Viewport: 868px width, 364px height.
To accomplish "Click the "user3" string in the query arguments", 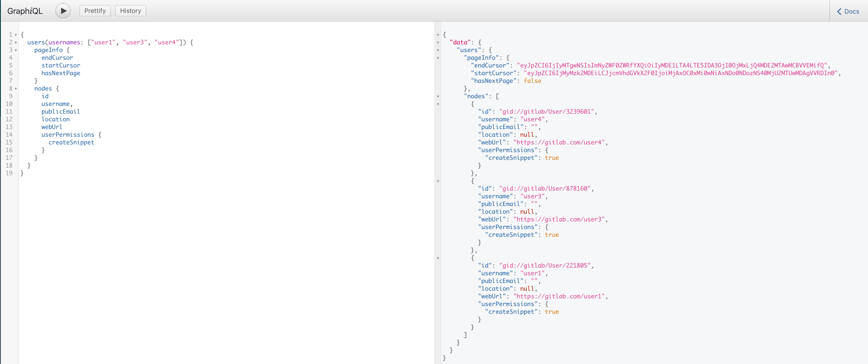I will [x=135, y=43].
